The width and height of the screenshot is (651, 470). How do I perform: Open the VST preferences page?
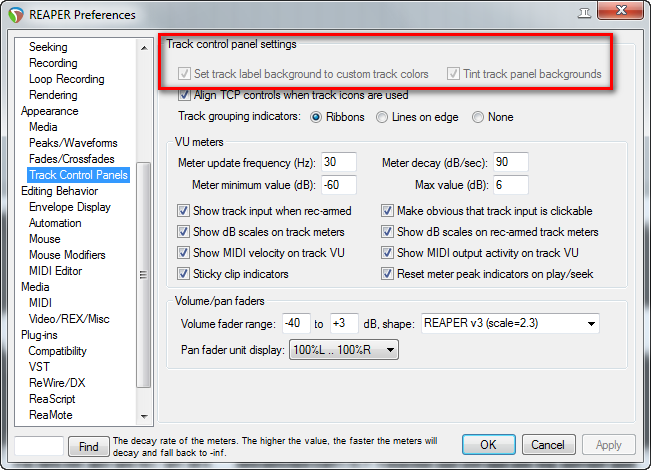point(39,367)
